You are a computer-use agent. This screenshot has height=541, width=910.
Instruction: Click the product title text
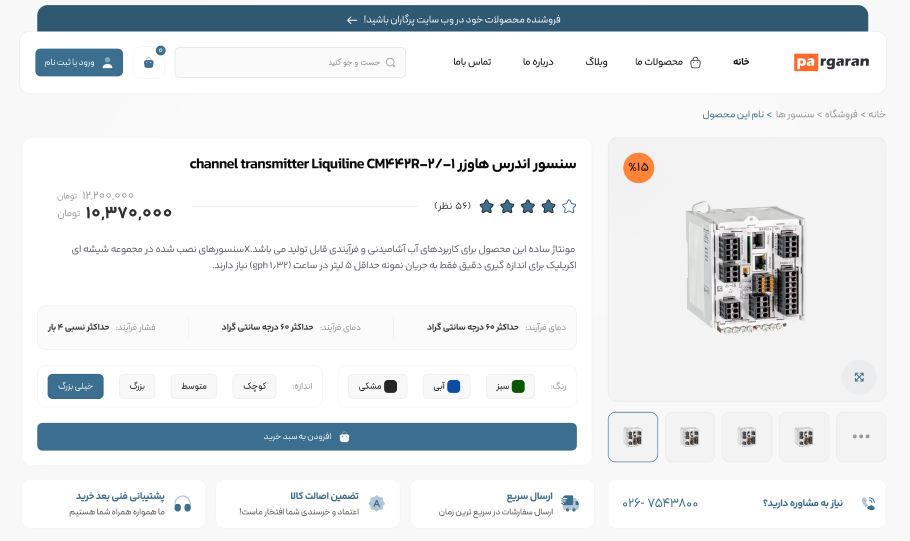tap(383, 164)
